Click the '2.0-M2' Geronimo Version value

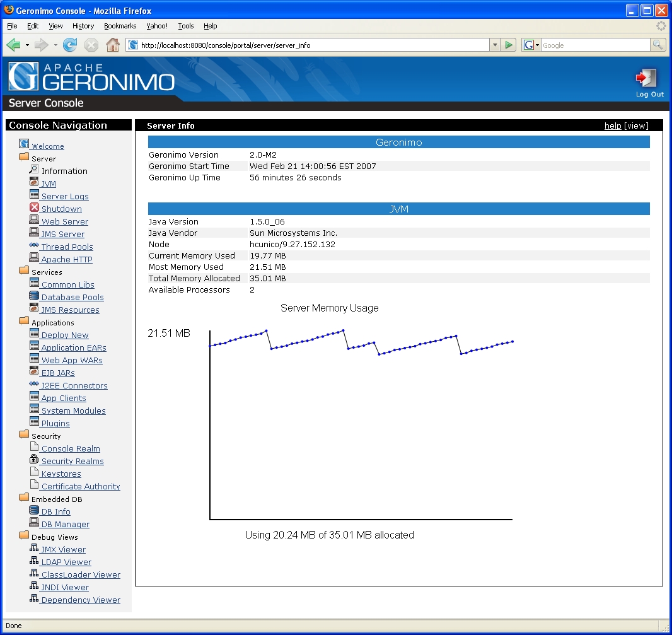(263, 154)
